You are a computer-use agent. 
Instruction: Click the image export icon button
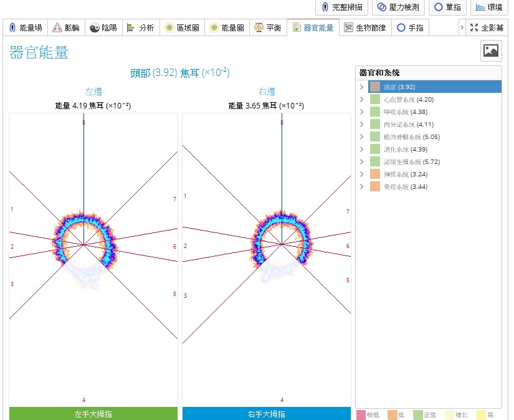coord(491,50)
